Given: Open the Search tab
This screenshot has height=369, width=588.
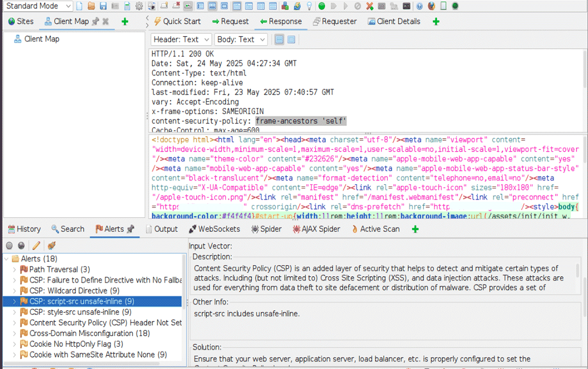Looking at the screenshot, I should pos(68,229).
